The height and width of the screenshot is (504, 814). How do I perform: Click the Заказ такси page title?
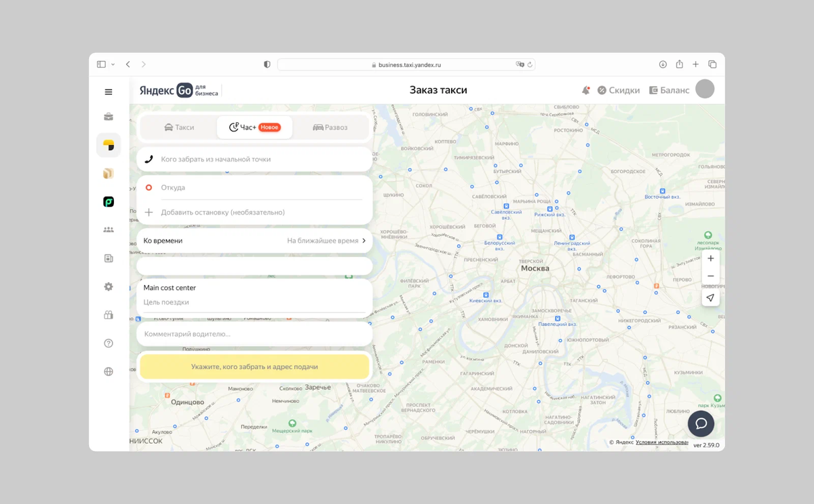click(x=438, y=90)
